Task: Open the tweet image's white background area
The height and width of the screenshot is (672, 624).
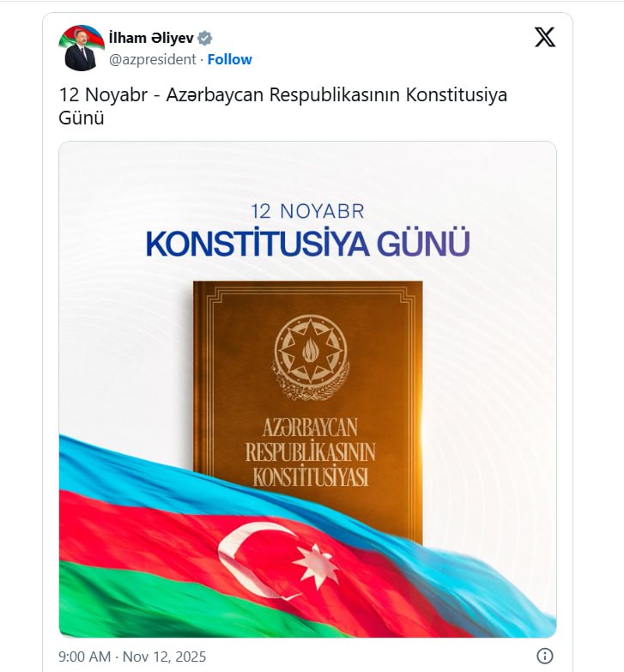Action: pyautogui.click(x=120, y=300)
